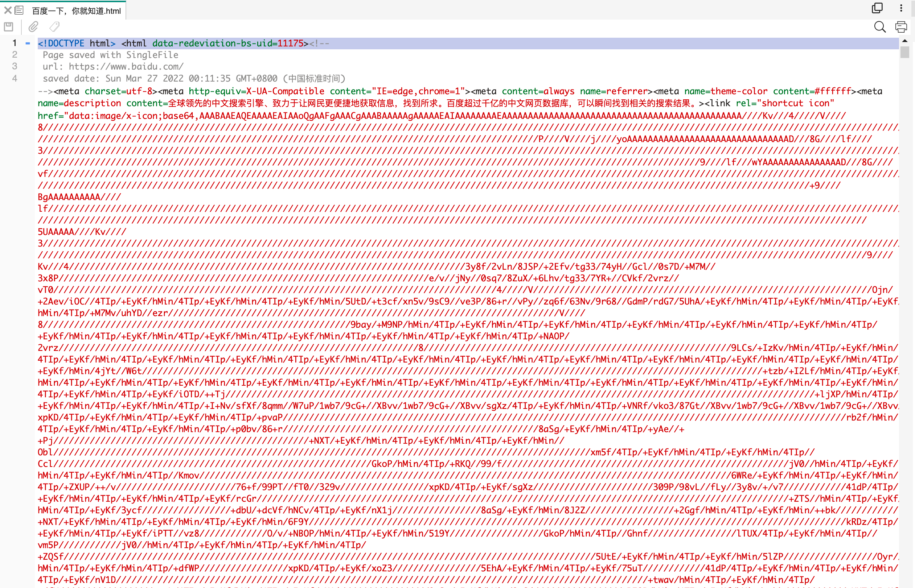Image resolution: width=915 pixels, height=588 pixels.
Task: Click the overlapping windows icon
Action: (877, 8)
